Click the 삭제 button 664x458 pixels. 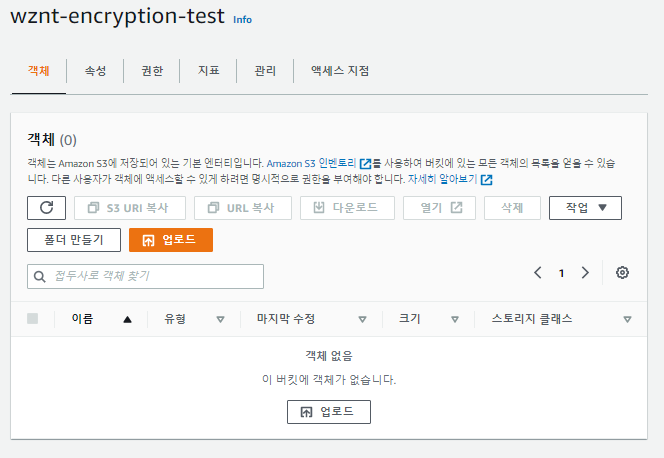512,208
